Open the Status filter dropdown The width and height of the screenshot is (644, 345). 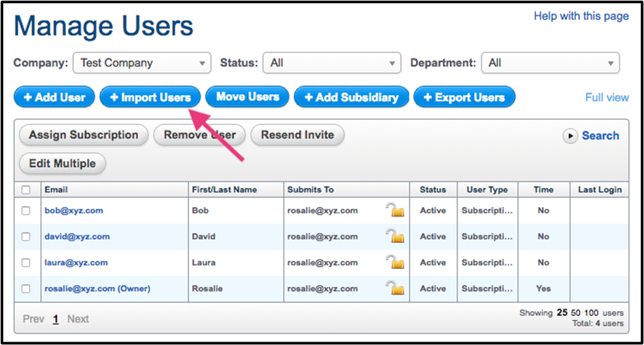point(332,63)
